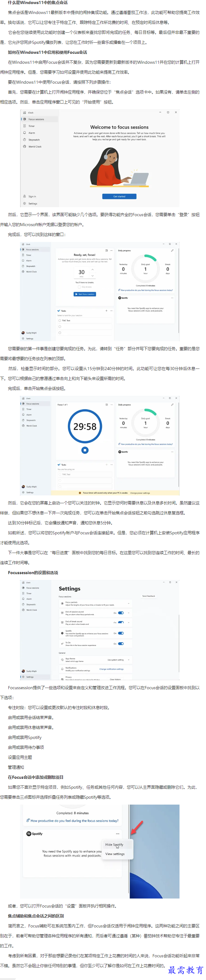
Task: Edit daily goal pencil in the 29:58 screenshot
Action: click(172, 404)
